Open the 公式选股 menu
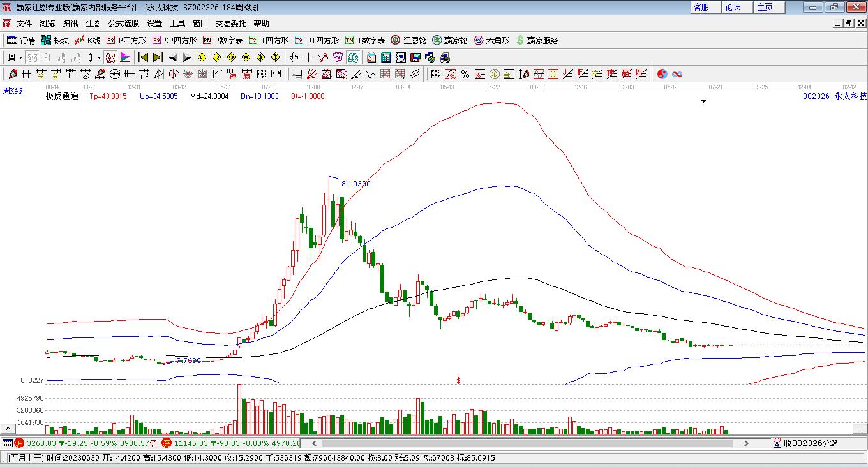868x467 pixels. point(124,24)
